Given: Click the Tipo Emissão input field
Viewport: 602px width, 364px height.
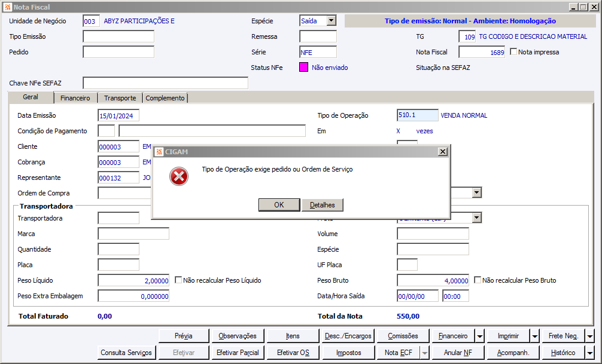Looking at the screenshot, I should pos(118,36).
